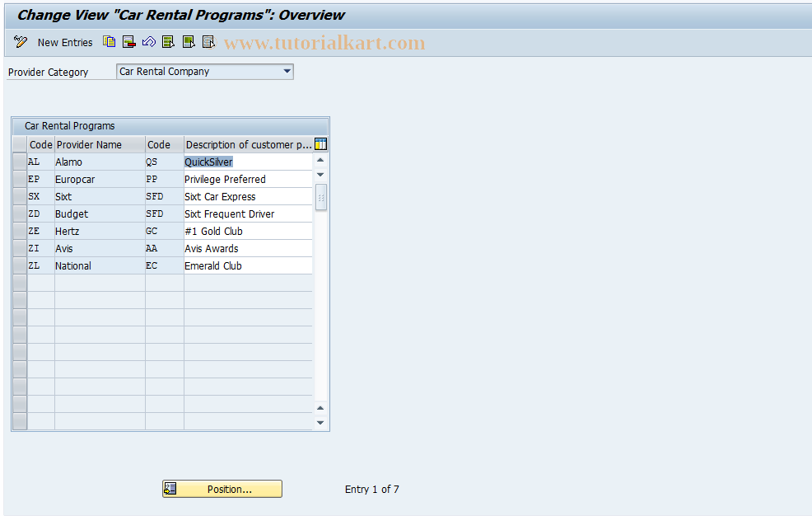This screenshot has height=516, width=812.
Task: Click the Position... button
Action: (x=222, y=489)
